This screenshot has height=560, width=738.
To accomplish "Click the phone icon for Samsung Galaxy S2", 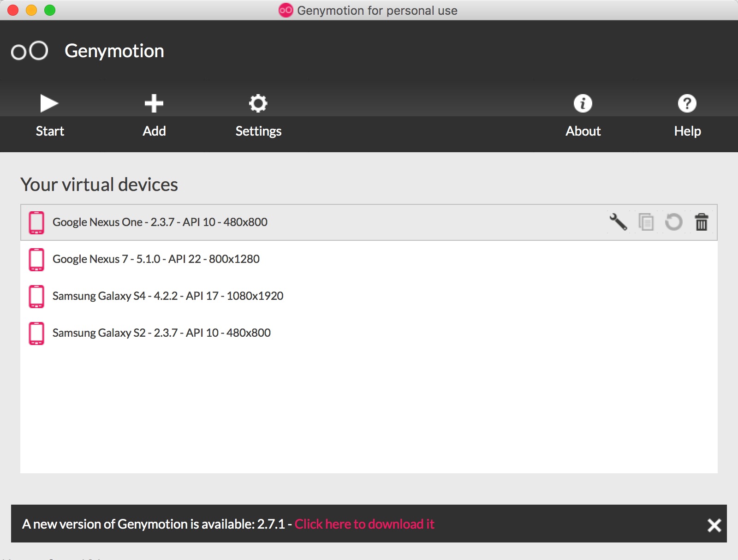I will point(36,334).
